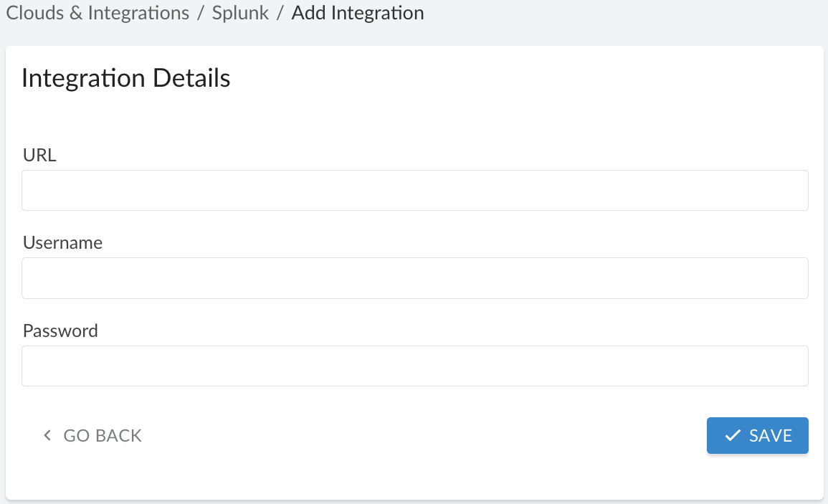The image size is (828, 504).
Task: Click the checkmark icon inside the SAVE button
Action: coord(733,435)
